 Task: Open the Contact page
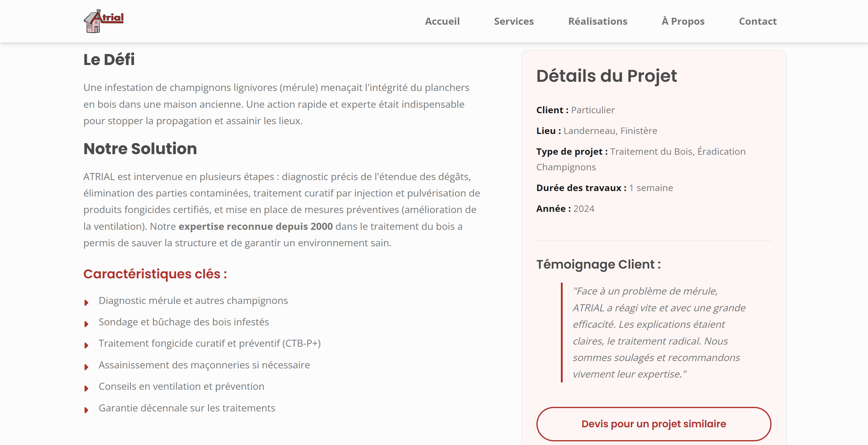tap(758, 21)
